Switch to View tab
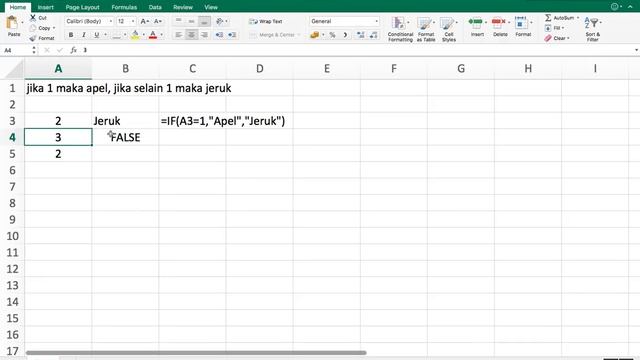The width and height of the screenshot is (640, 360). [211, 7]
